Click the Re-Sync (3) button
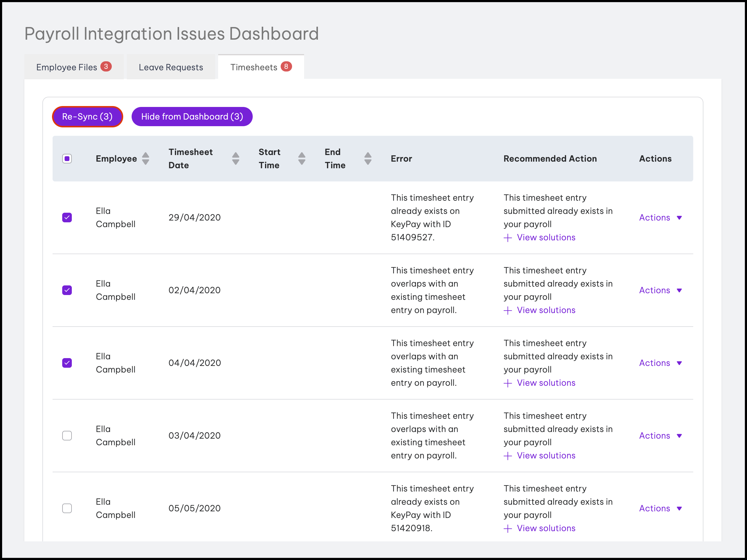747x560 pixels. tap(87, 117)
